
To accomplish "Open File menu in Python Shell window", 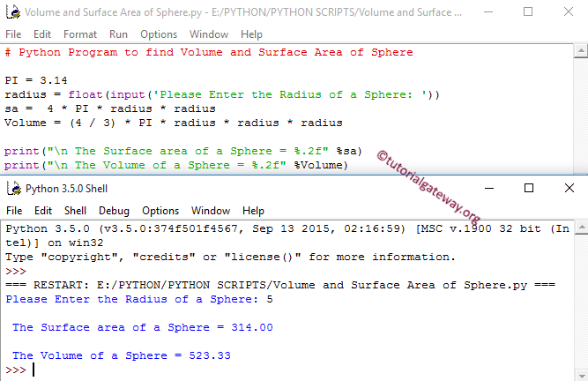I will coord(14,211).
